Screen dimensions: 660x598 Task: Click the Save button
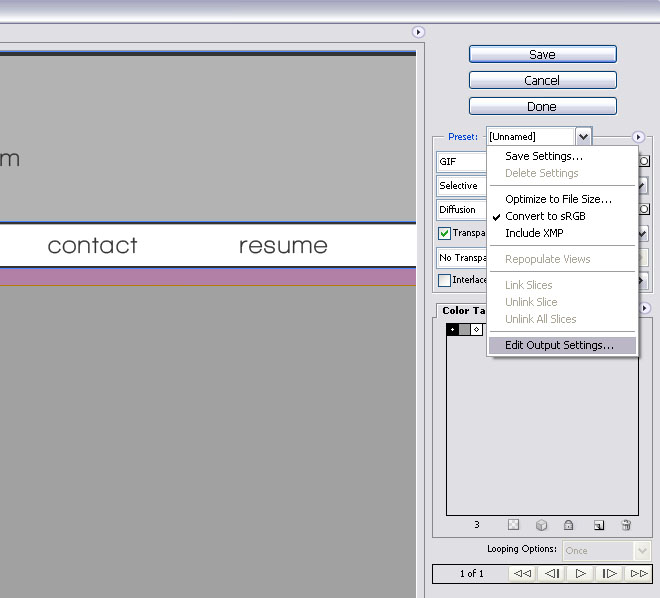pyautogui.click(x=542, y=54)
